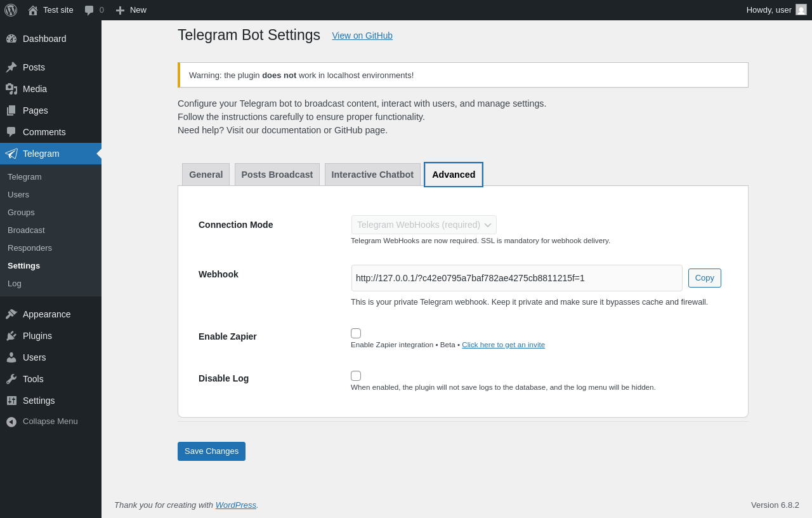The image size is (812, 518).
Task: Click the Pages icon in sidebar
Action: tap(11, 110)
